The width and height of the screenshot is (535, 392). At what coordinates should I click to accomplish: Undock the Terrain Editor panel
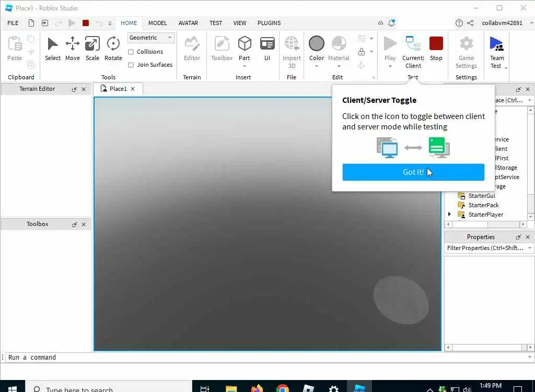point(74,89)
